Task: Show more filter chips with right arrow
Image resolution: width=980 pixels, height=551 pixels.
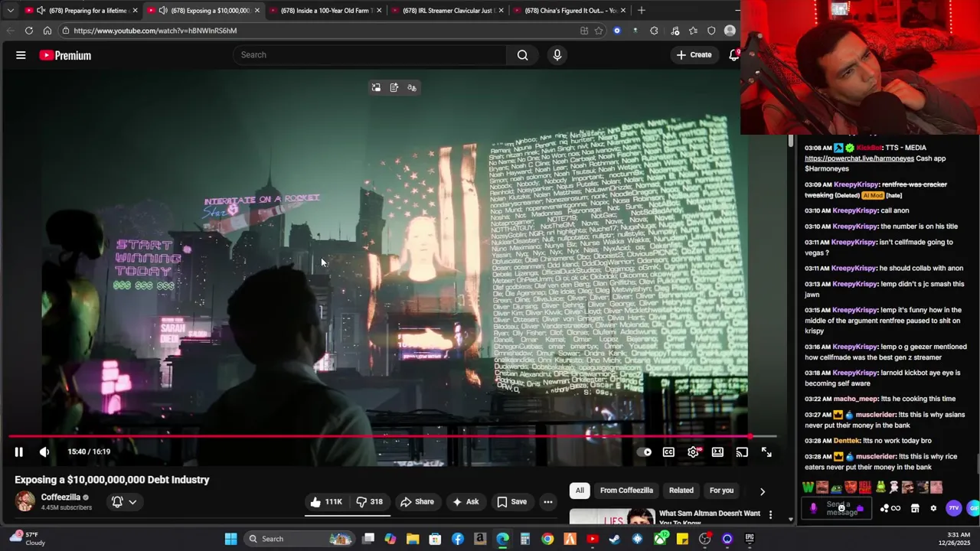Action: coord(762,491)
